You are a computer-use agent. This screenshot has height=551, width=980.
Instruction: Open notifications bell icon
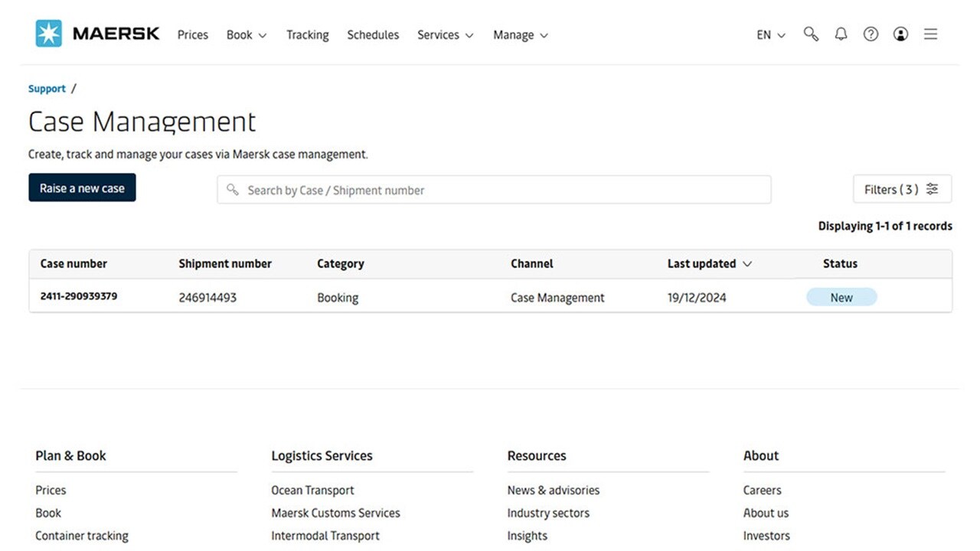tap(841, 34)
